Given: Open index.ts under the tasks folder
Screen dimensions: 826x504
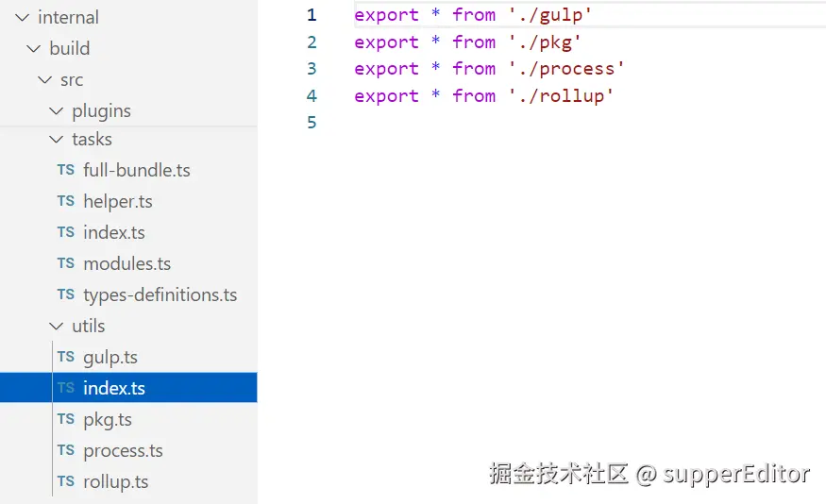Looking at the screenshot, I should [113, 232].
